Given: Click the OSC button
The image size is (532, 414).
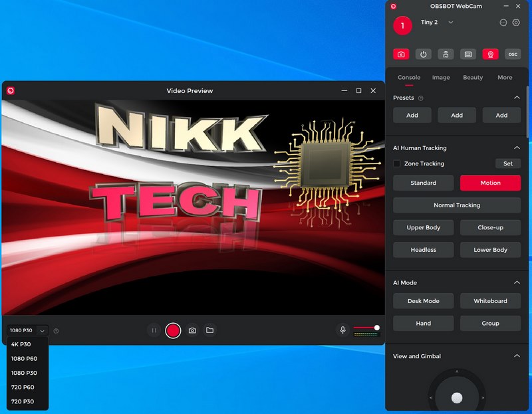Looking at the screenshot, I should click(513, 54).
